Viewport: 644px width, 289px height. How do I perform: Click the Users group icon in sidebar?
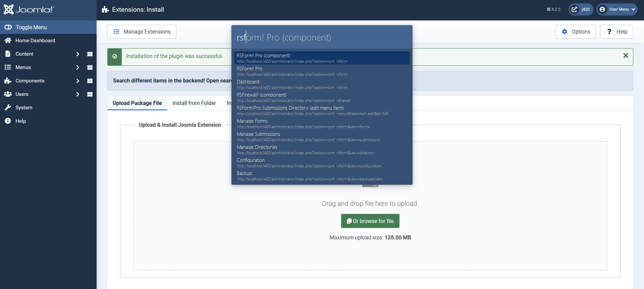(8, 94)
